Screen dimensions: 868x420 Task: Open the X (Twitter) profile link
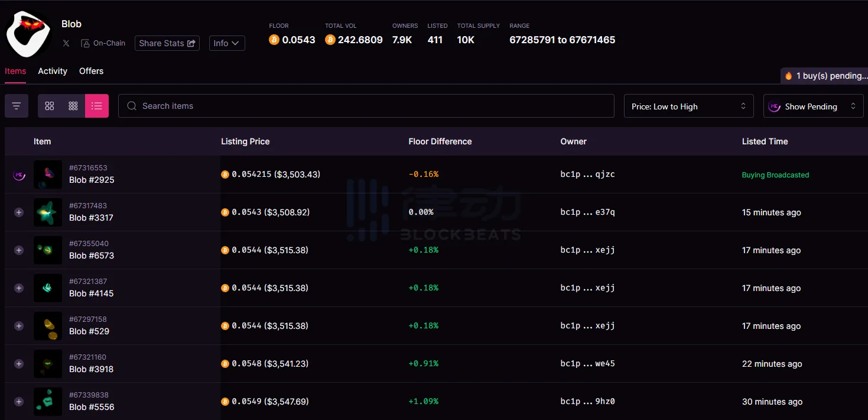click(66, 43)
